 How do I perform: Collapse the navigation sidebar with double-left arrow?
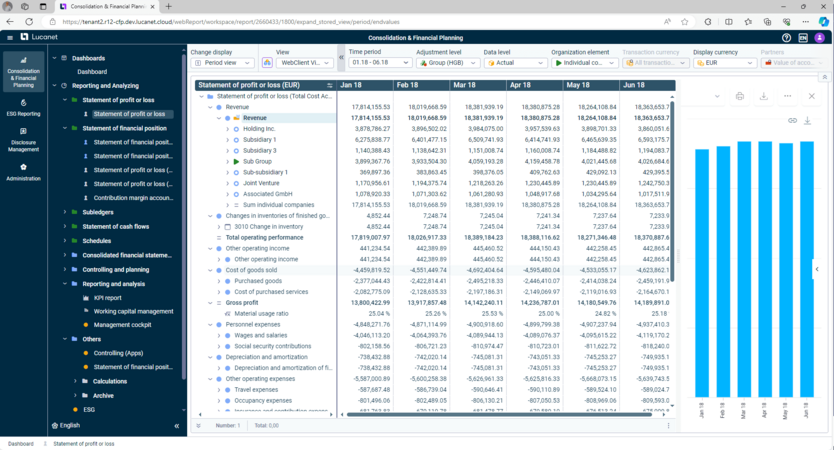coord(177,426)
